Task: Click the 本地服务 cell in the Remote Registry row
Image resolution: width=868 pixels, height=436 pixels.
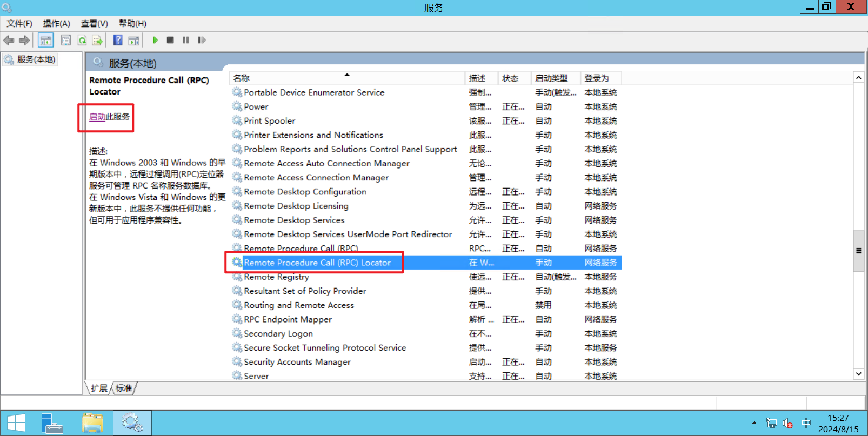Action: pyautogui.click(x=600, y=277)
